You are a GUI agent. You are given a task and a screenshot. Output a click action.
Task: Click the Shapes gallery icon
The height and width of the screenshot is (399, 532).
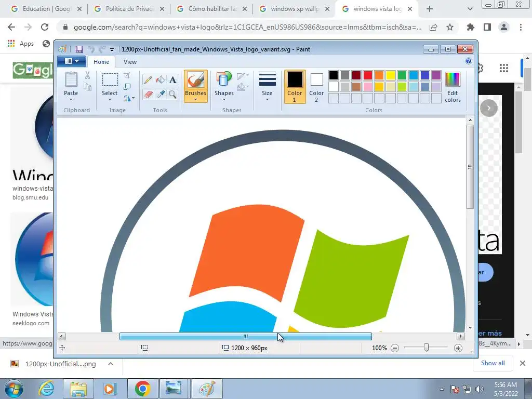pyautogui.click(x=224, y=79)
